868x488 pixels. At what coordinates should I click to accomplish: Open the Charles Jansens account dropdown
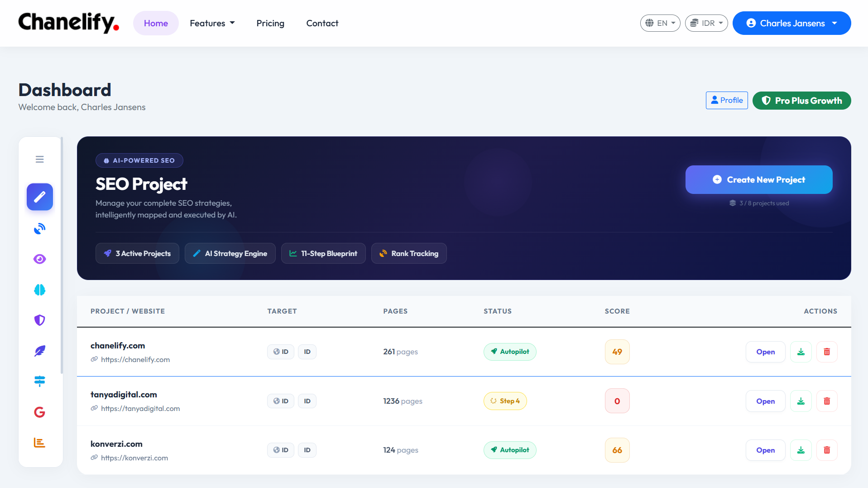coord(792,23)
